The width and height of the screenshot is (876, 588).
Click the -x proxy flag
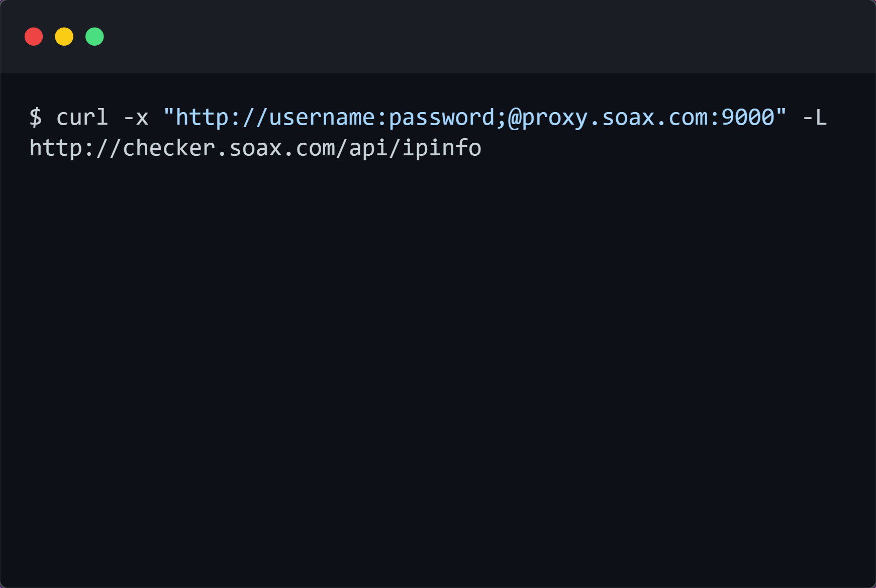[x=136, y=117]
